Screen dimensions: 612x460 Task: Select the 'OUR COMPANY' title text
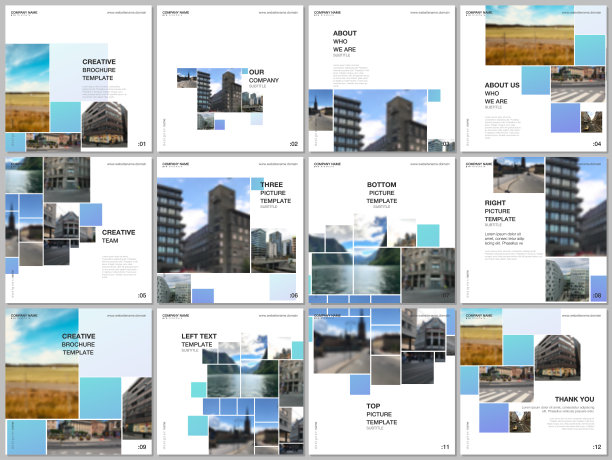(264, 77)
